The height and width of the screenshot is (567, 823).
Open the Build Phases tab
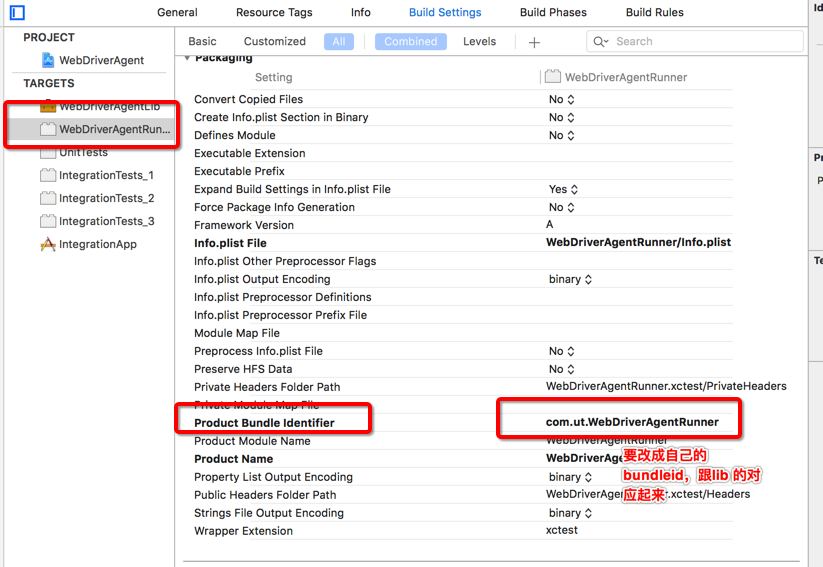tap(553, 12)
